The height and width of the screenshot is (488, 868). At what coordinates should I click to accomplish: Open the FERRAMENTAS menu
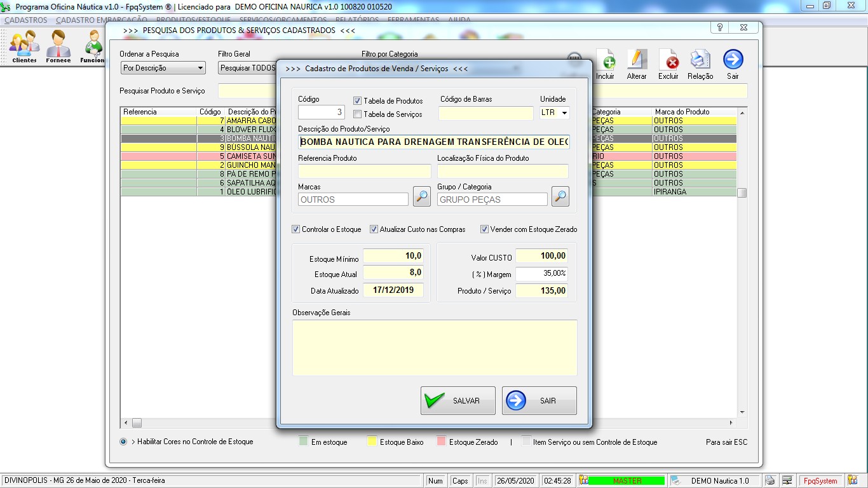[x=413, y=20]
